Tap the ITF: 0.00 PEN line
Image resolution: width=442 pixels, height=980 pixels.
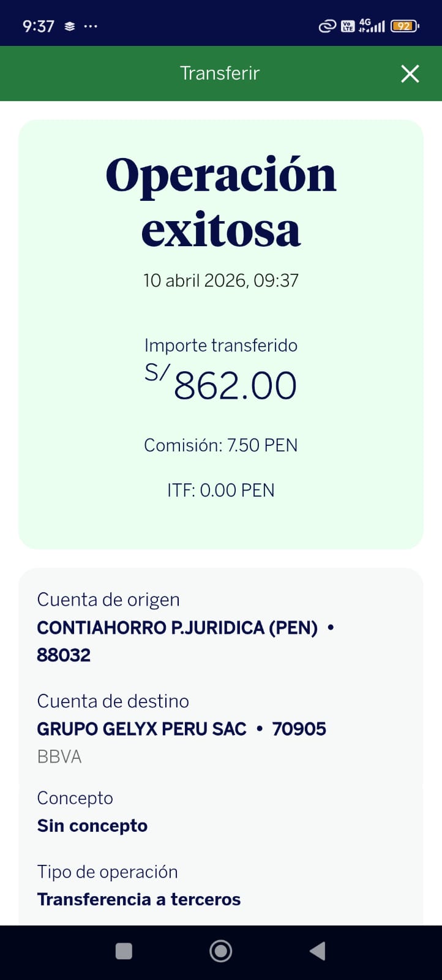221,491
